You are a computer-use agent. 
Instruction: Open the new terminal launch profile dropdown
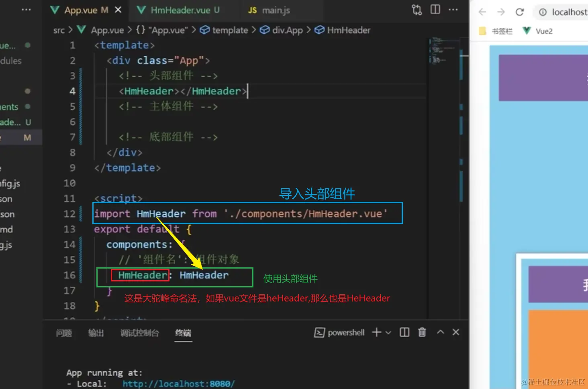coord(388,332)
